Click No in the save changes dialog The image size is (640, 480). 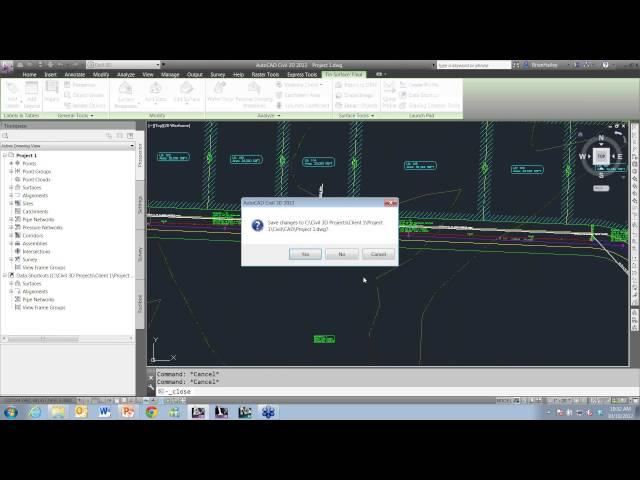(342, 254)
